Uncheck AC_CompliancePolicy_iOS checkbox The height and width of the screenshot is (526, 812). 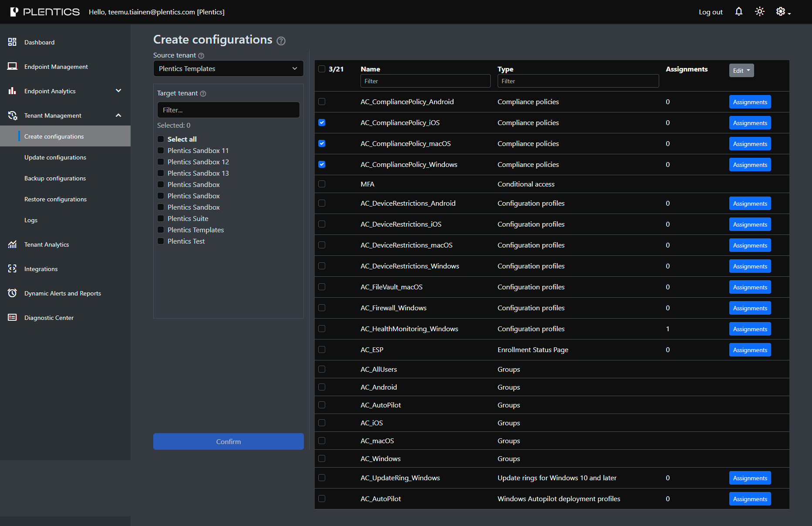(322, 123)
